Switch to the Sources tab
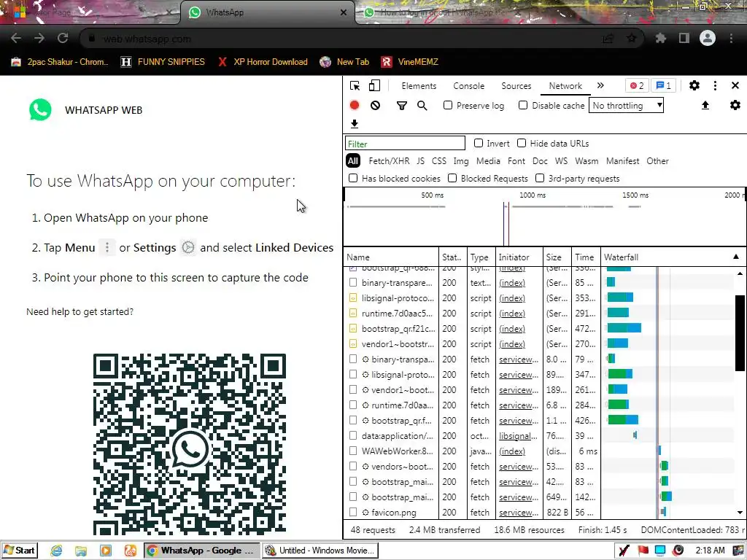The width and height of the screenshot is (747, 560). point(516,86)
